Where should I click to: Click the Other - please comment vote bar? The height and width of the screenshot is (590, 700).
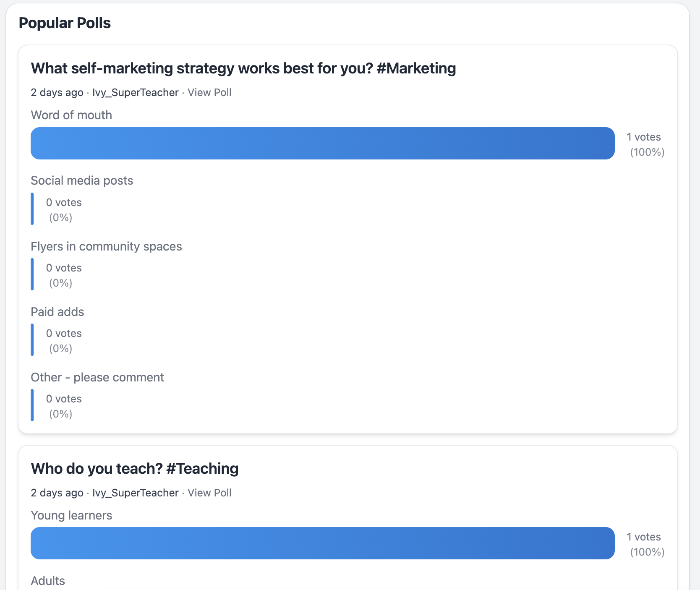click(x=32, y=405)
